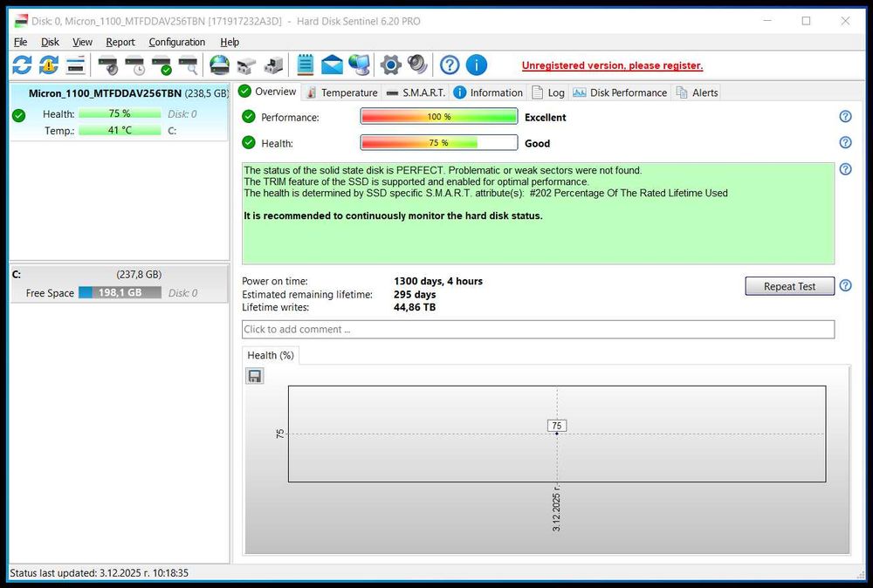
Task: Click the 1300 days, 4 hours value
Action: point(438,281)
